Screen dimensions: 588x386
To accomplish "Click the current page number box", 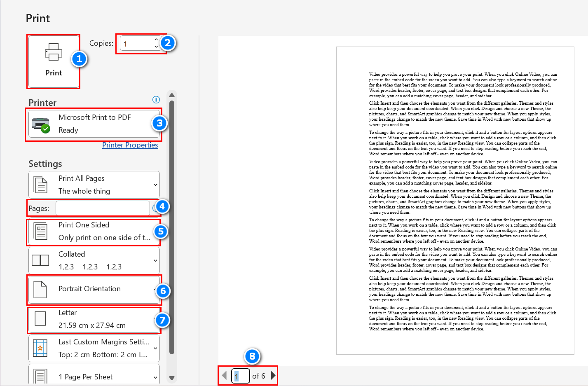I will 241,376.
